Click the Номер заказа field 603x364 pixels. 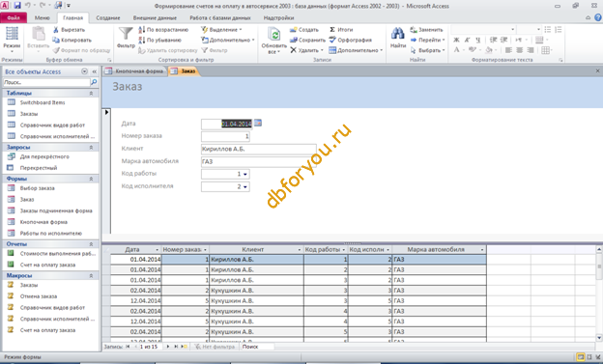tap(225, 136)
